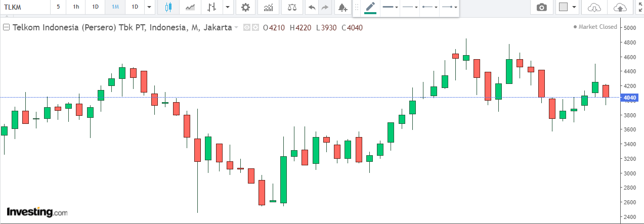644x224 pixels.
Task: Select the 1D interval beside the dropdown arrow
Action: point(135,7)
